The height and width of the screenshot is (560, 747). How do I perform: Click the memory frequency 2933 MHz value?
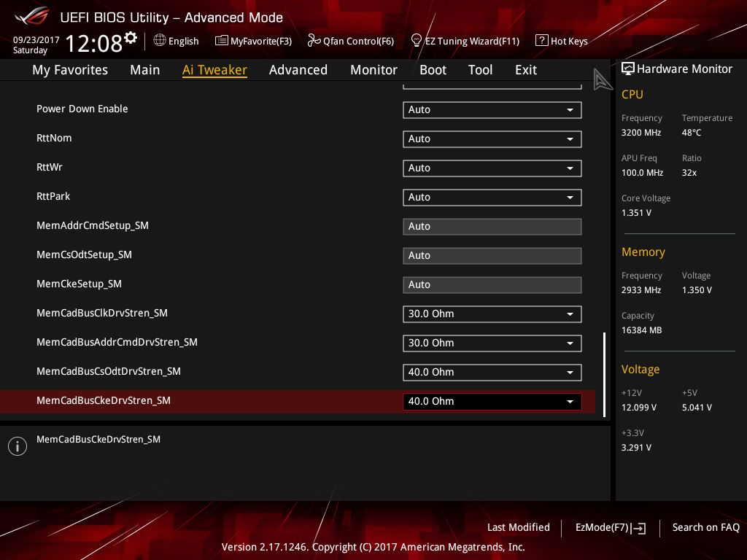[x=640, y=290]
